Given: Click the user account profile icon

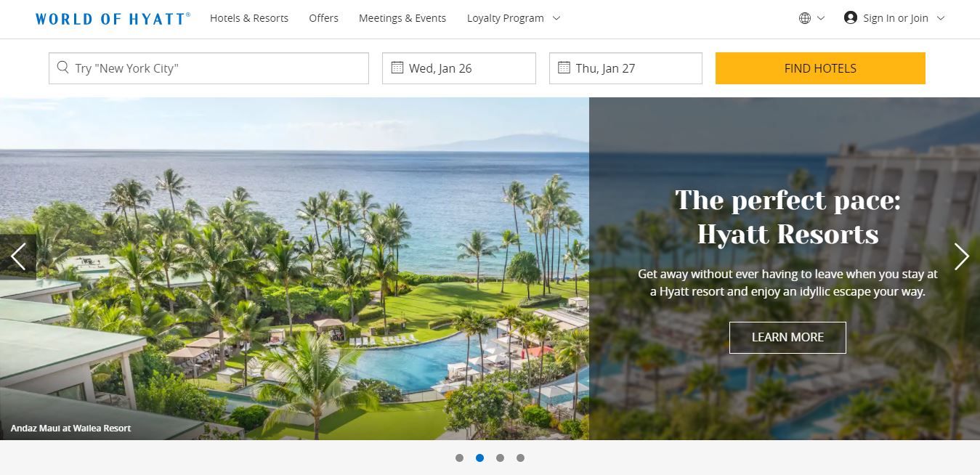Looking at the screenshot, I should pyautogui.click(x=851, y=17).
